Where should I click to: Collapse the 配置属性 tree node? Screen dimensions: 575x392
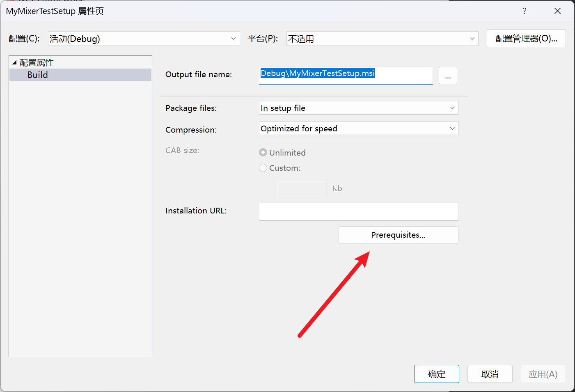pyautogui.click(x=14, y=63)
